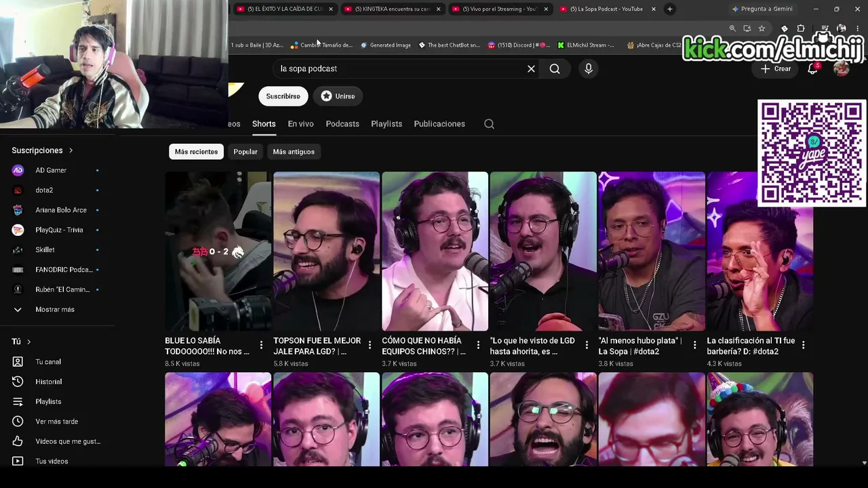868x488 pixels.
Task: Open Ver más tarde clock icon
Action: pos(18,422)
